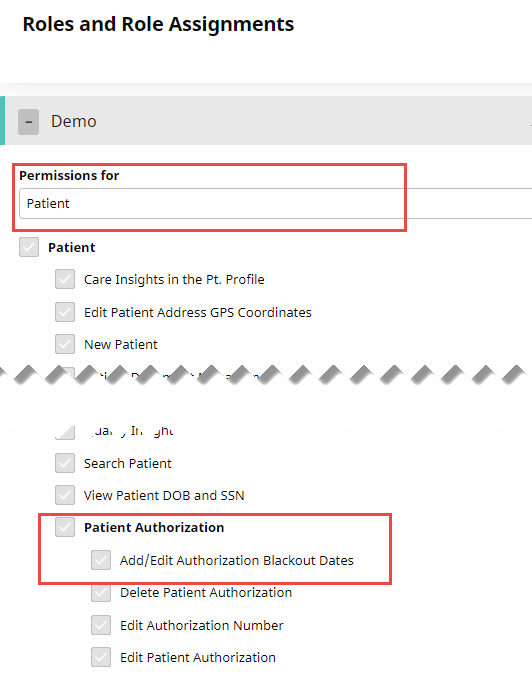Click the Roles and Role Assignments heading

(x=158, y=24)
